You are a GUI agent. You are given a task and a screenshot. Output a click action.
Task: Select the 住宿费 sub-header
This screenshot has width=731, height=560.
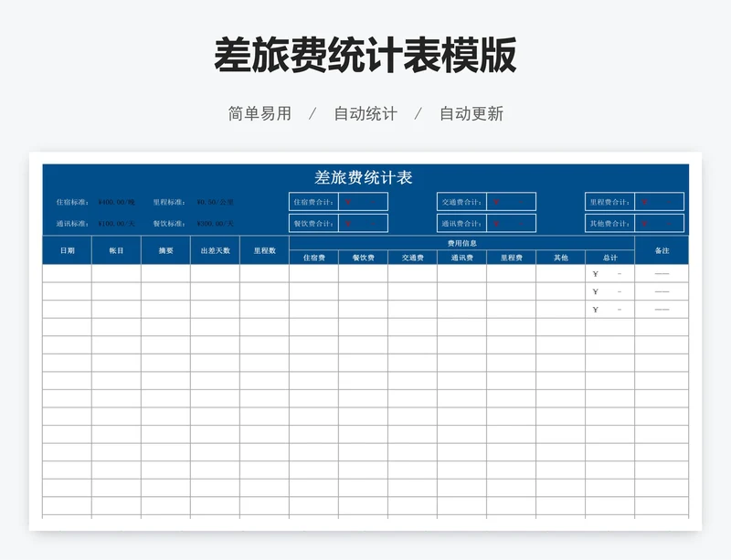pyautogui.click(x=314, y=258)
